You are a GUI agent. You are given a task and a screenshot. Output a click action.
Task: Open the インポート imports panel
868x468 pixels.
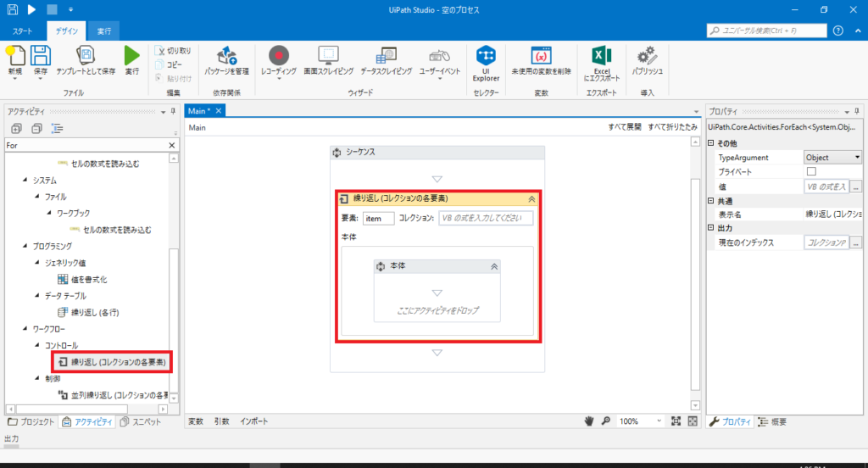point(254,421)
